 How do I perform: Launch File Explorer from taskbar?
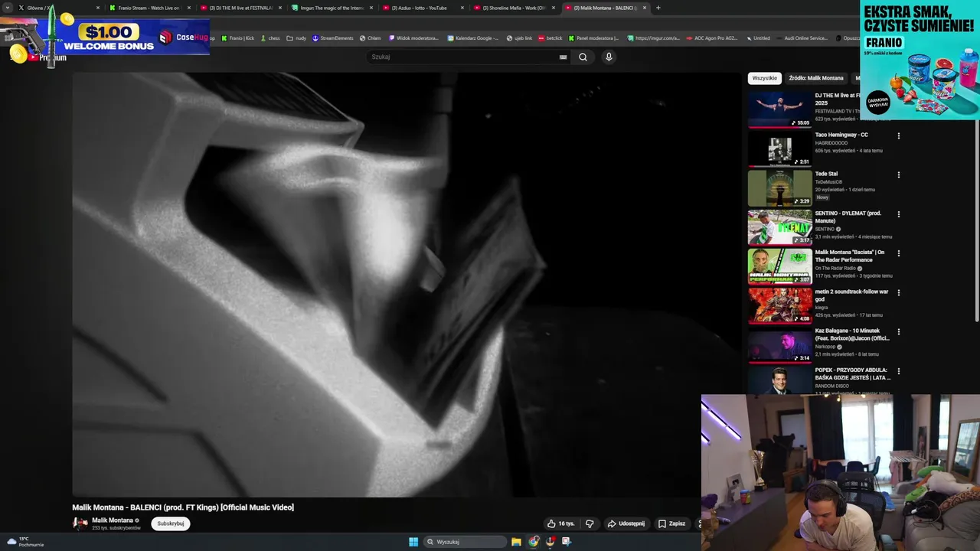516,542
